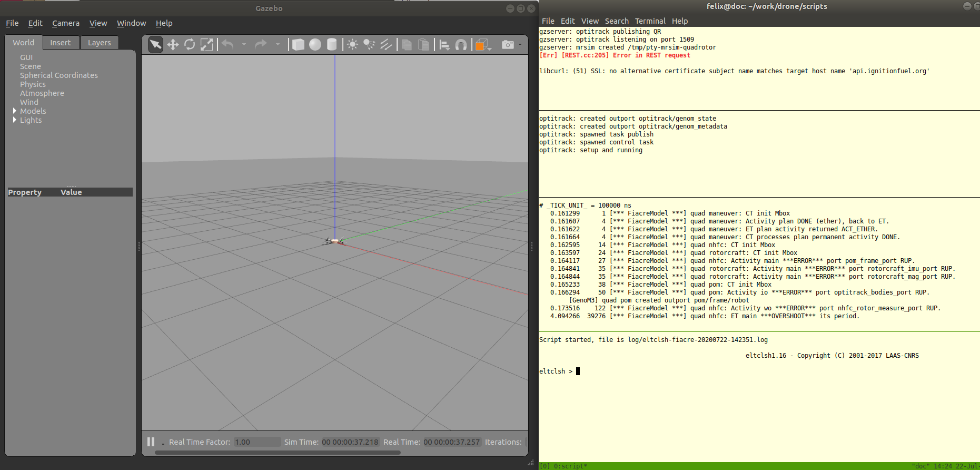The height and width of the screenshot is (470, 980).
Task: Click the paste clipboard icon
Action: (x=423, y=45)
